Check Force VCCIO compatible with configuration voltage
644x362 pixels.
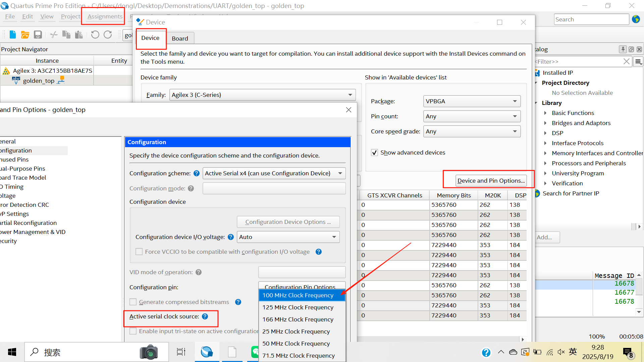click(139, 252)
